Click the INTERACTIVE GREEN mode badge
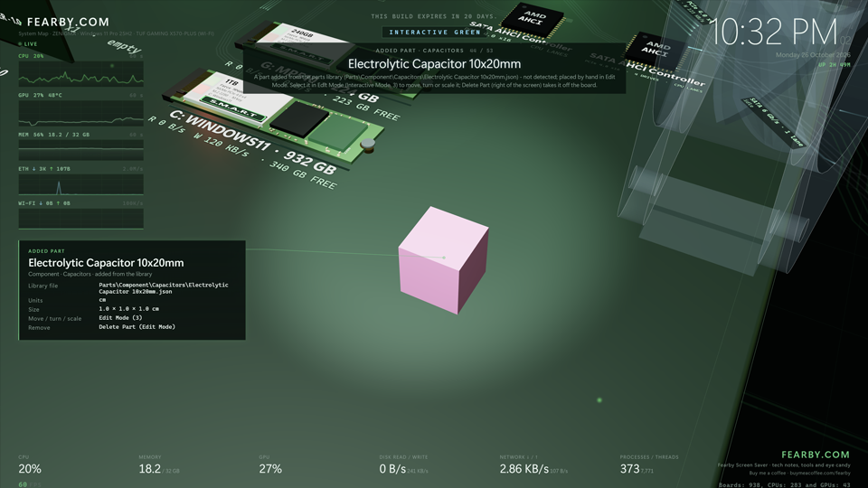 [x=435, y=33]
